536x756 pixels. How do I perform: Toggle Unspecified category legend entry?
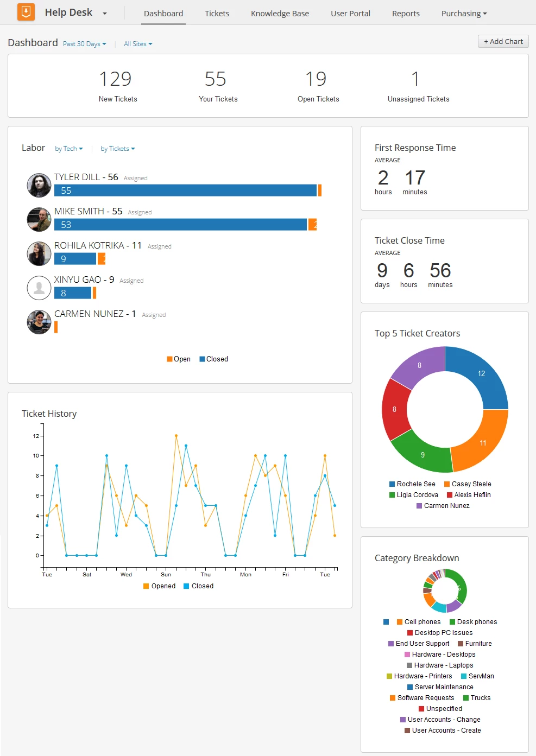click(x=440, y=709)
